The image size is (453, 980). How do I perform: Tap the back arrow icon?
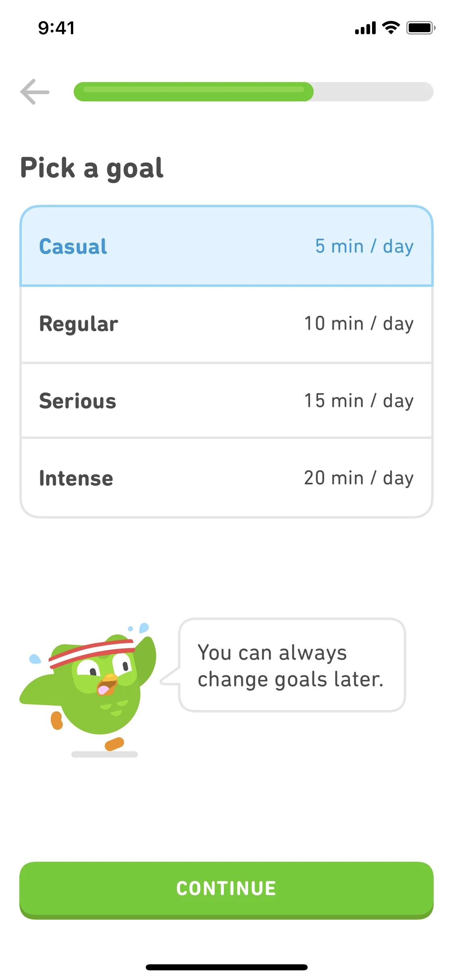[x=35, y=92]
